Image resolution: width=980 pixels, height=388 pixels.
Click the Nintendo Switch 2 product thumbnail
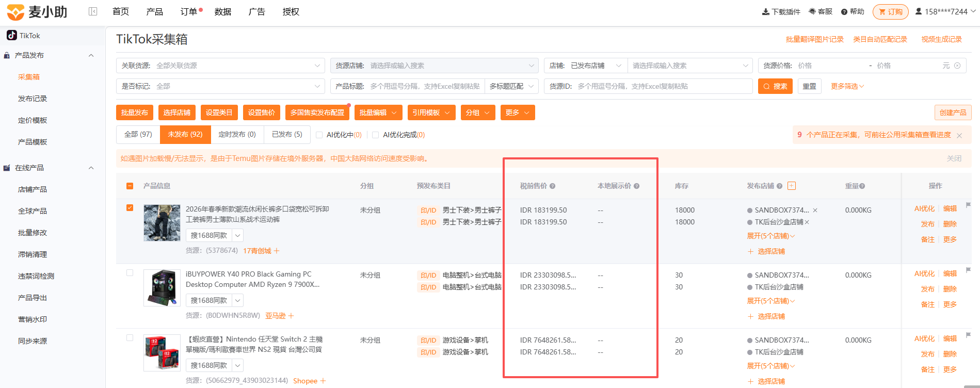tap(162, 353)
